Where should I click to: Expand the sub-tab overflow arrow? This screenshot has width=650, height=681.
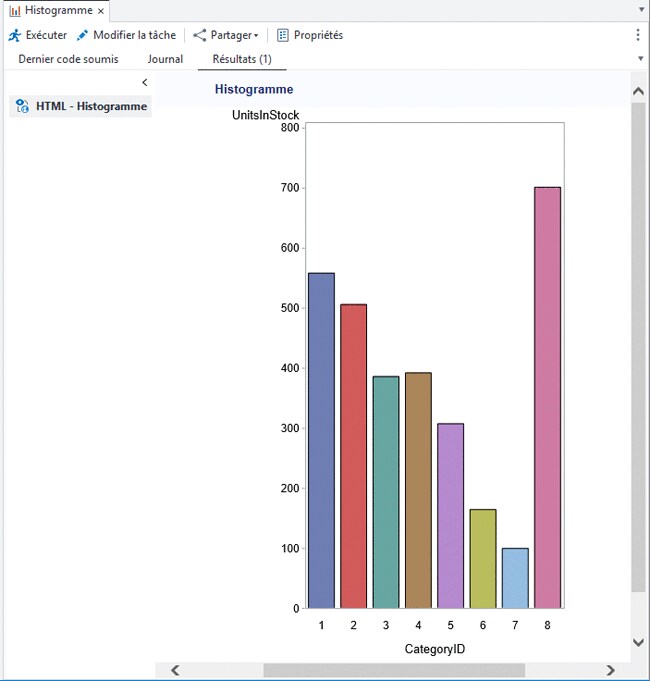click(640, 59)
